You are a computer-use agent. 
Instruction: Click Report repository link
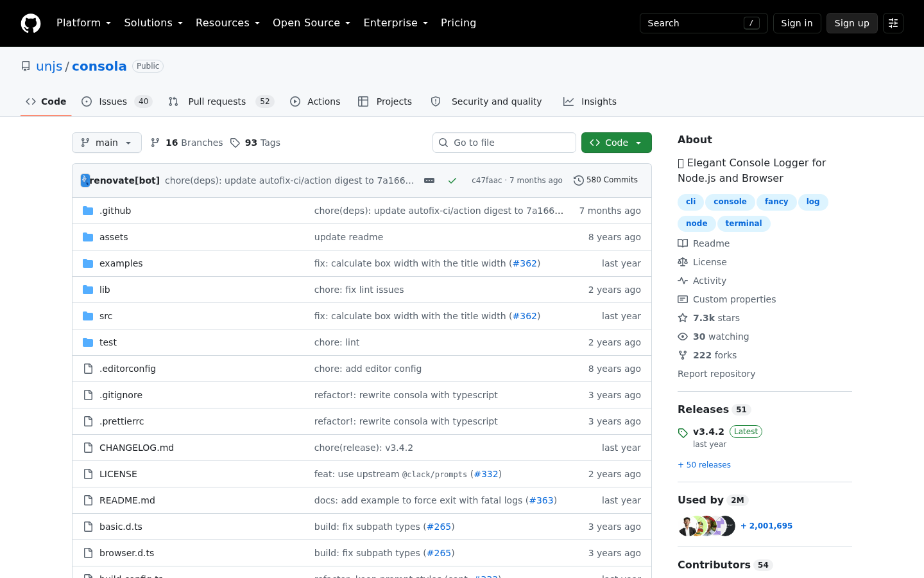tap(716, 374)
